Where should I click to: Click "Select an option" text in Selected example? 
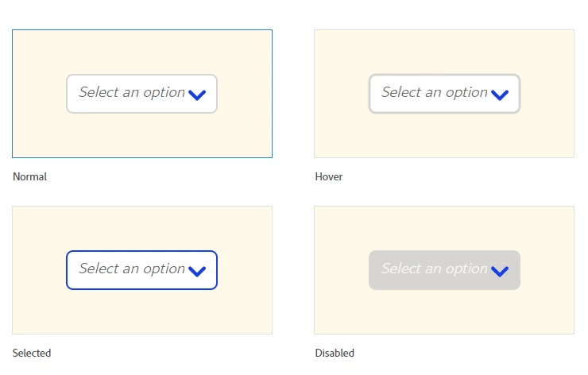click(132, 269)
